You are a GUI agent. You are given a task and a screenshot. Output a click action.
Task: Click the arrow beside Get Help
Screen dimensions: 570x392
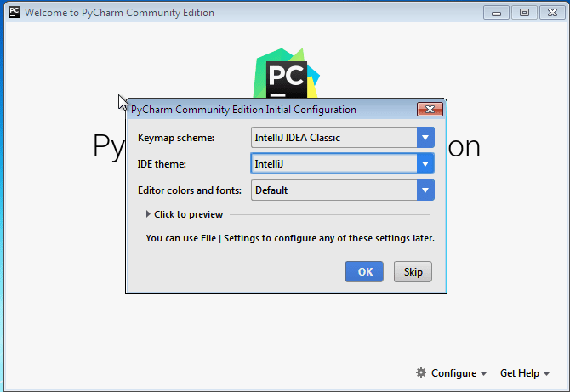(x=546, y=374)
